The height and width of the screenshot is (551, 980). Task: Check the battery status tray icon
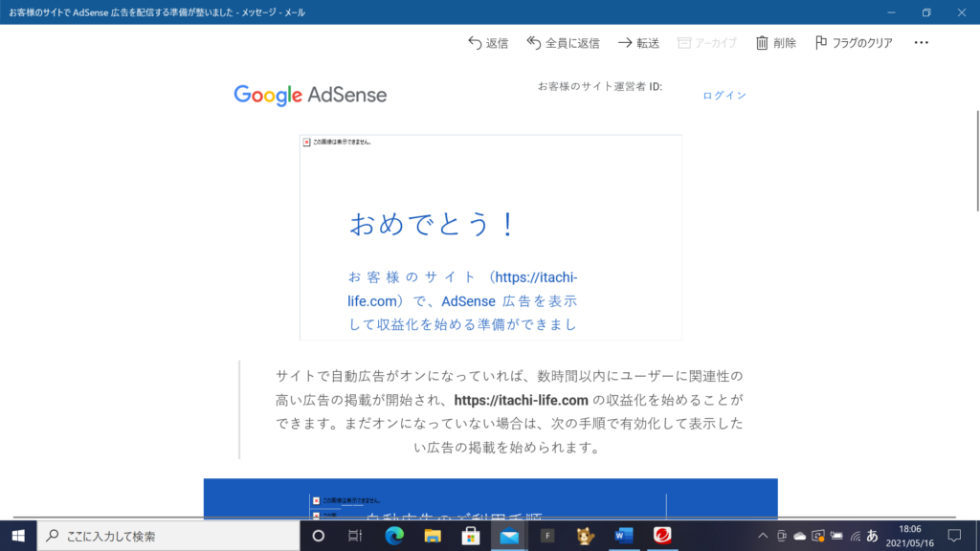pyautogui.click(x=836, y=536)
